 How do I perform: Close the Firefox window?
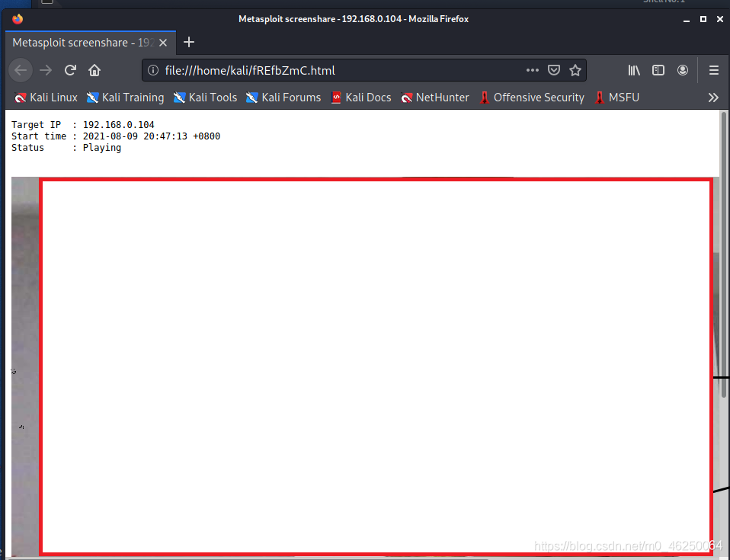click(x=720, y=19)
